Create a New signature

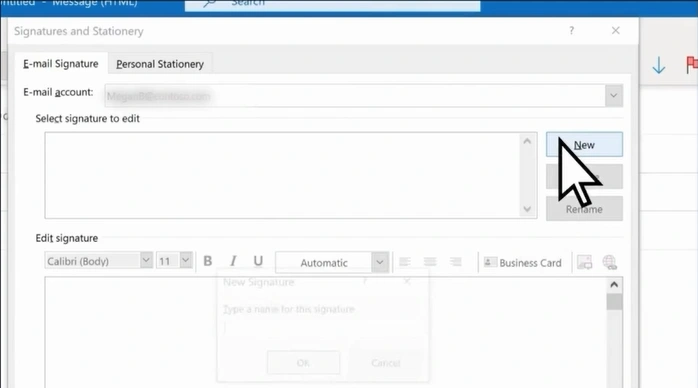click(584, 145)
